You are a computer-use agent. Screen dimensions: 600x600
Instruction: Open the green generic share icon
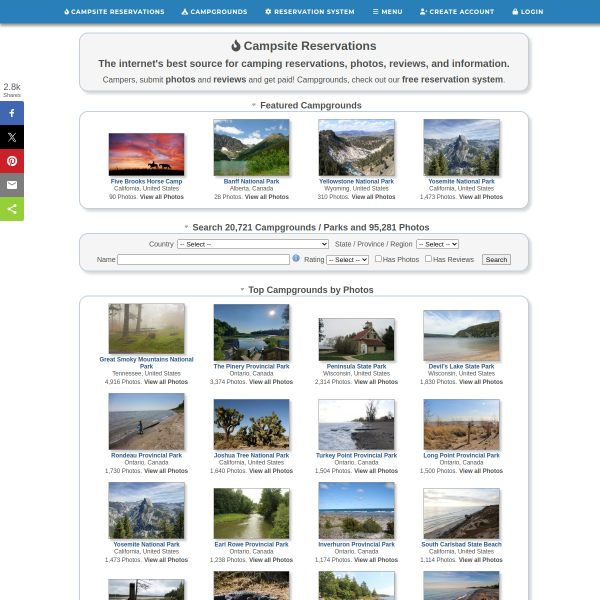(12, 209)
